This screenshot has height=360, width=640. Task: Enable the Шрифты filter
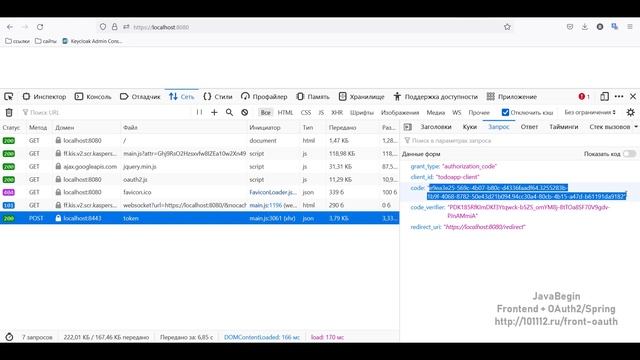[362, 112]
